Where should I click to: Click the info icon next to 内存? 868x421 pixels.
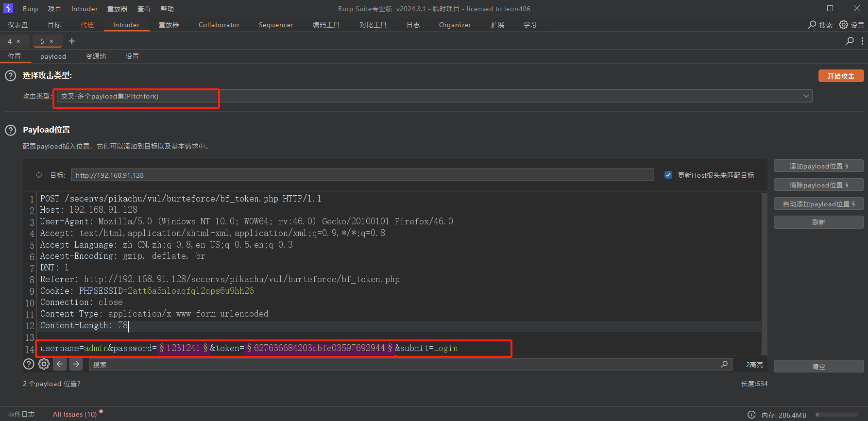751,415
